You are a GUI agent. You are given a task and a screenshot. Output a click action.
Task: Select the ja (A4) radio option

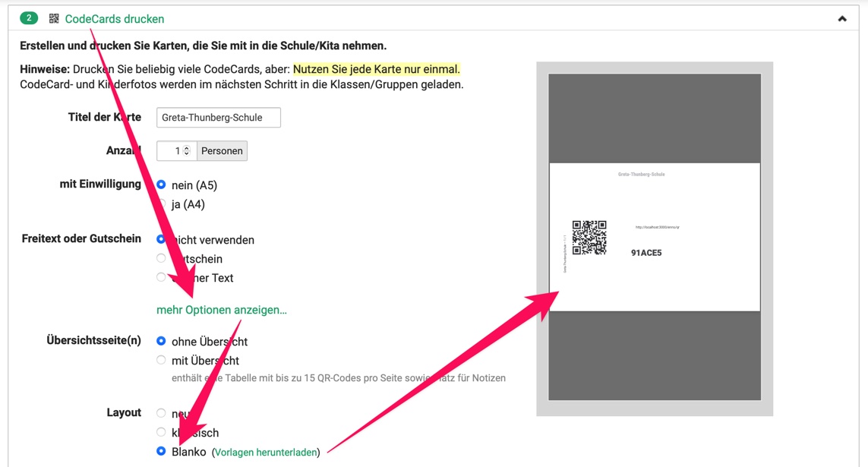pos(161,204)
